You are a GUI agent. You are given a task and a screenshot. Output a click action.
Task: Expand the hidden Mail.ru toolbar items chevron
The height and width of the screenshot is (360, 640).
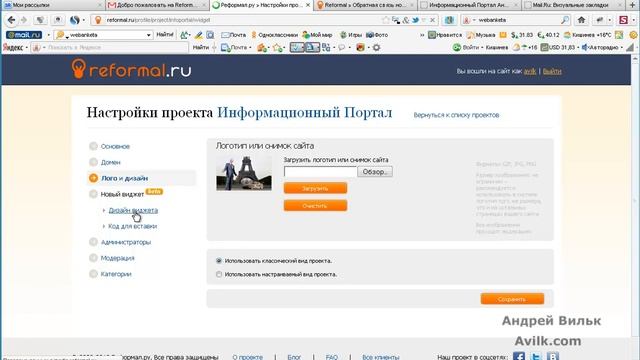point(422,35)
